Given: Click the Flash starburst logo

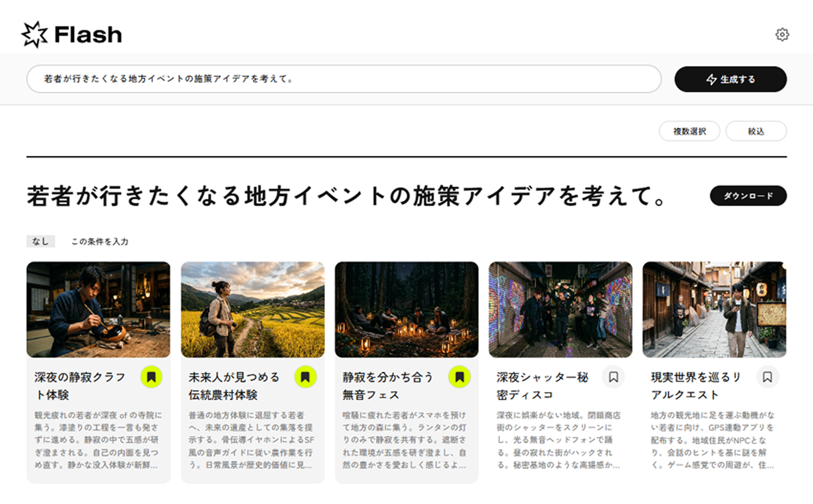Looking at the screenshot, I should tap(35, 35).
